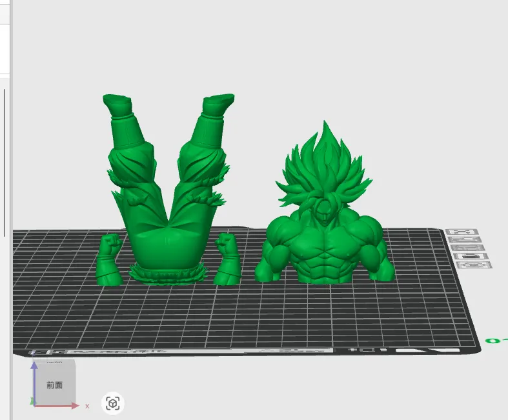Click the purple vertical axis arrow on the view cube
The height and width of the screenshot is (420, 508).
coord(34,383)
